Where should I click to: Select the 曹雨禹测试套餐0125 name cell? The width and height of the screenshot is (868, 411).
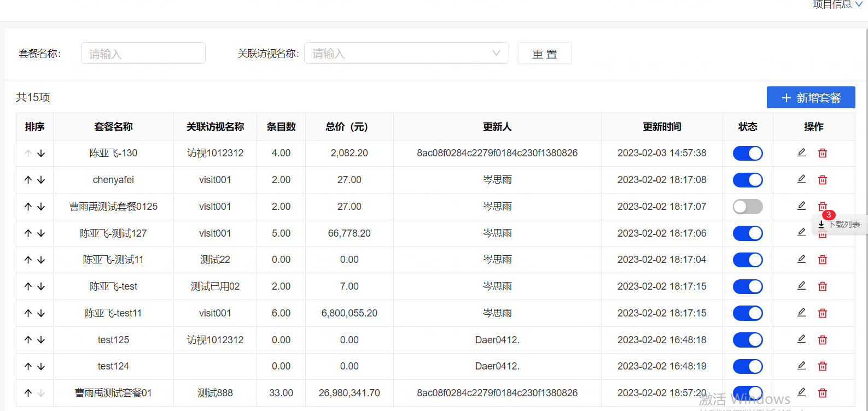(113, 207)
